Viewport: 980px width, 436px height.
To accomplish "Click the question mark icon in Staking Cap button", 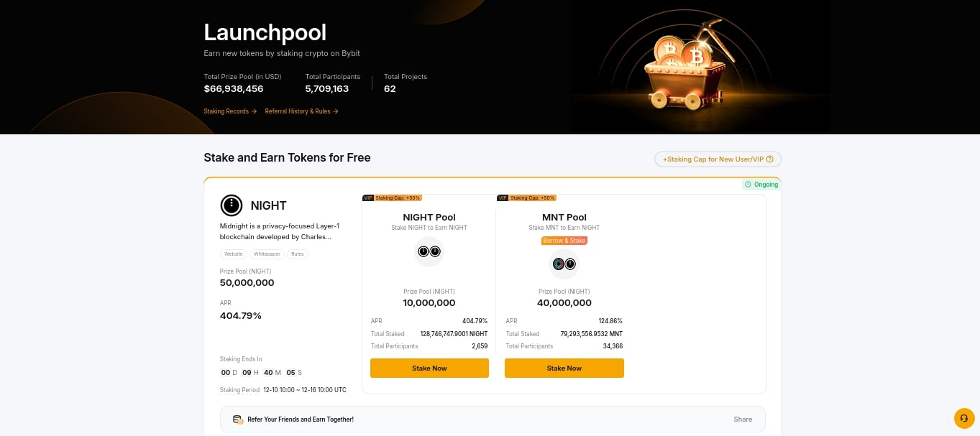I will (x=770, y=159).
